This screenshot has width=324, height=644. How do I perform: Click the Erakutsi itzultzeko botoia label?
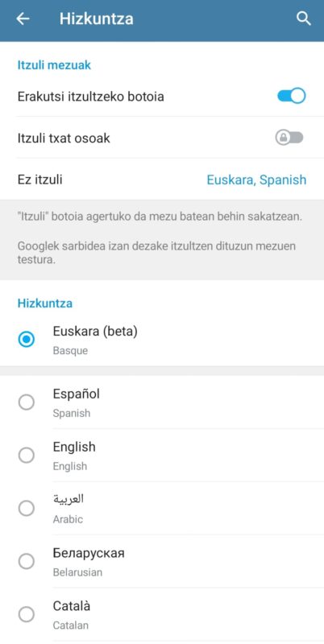pos(90,97)
